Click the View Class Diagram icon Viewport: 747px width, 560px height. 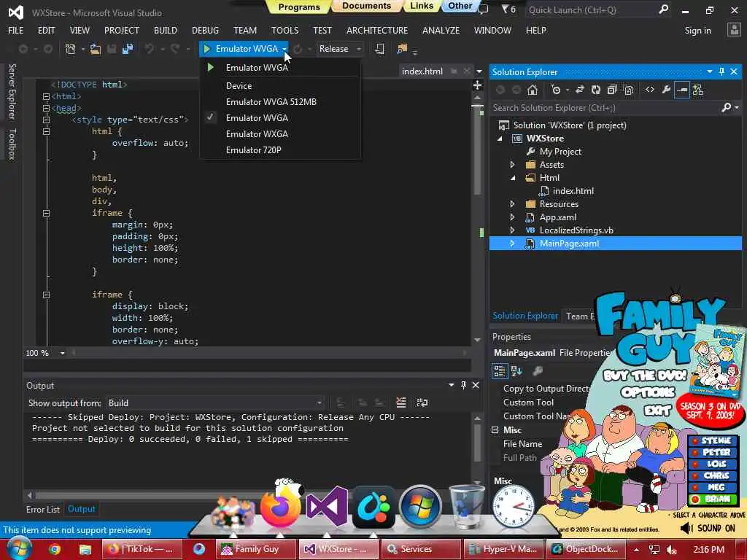pyautogui.click(x=698, y=90)
